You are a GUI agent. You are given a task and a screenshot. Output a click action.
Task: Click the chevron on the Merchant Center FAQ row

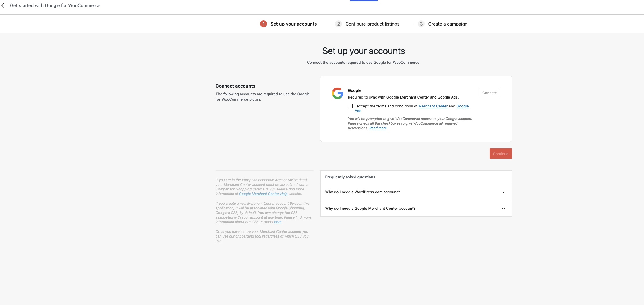(504, 208)
